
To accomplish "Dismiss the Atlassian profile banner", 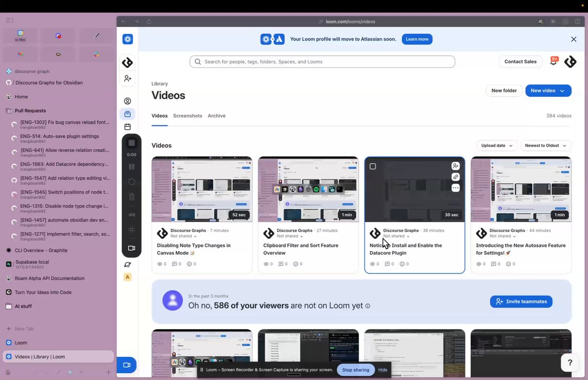I will point(574,39).
